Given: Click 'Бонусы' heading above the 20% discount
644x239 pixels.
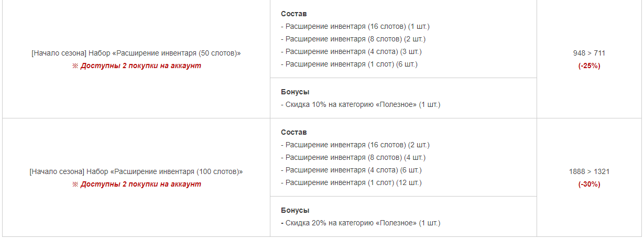Looking at the screenshot, I should coord(295,210).
